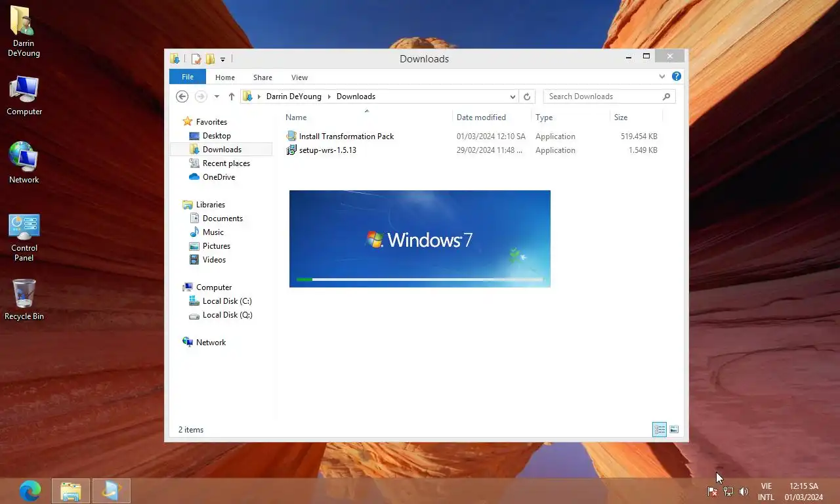Click the Downloads folder system icon in title bar

pyautogui.click(x=175, y=59)
